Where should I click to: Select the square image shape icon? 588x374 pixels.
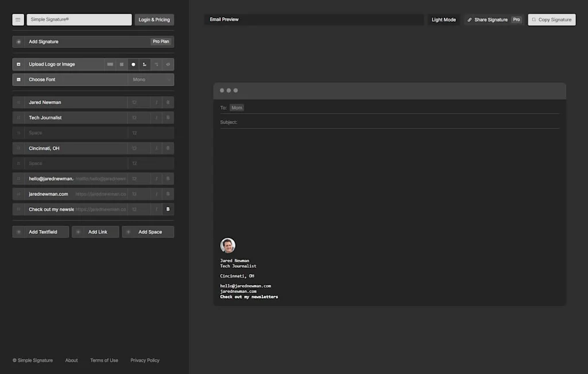point(122,64)
